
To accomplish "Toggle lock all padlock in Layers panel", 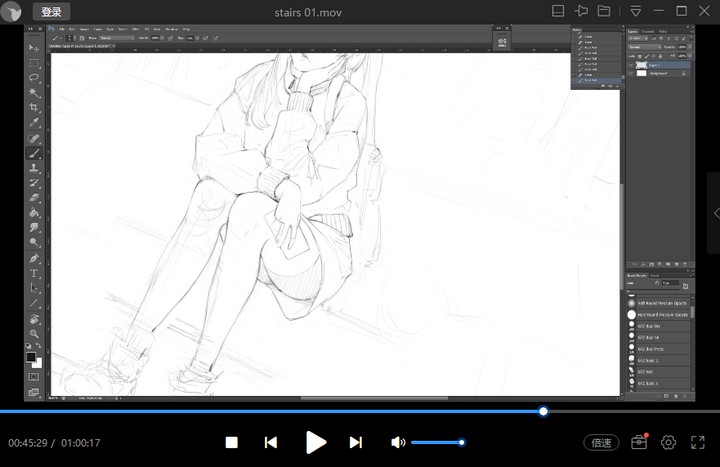I will coord(660,56).
